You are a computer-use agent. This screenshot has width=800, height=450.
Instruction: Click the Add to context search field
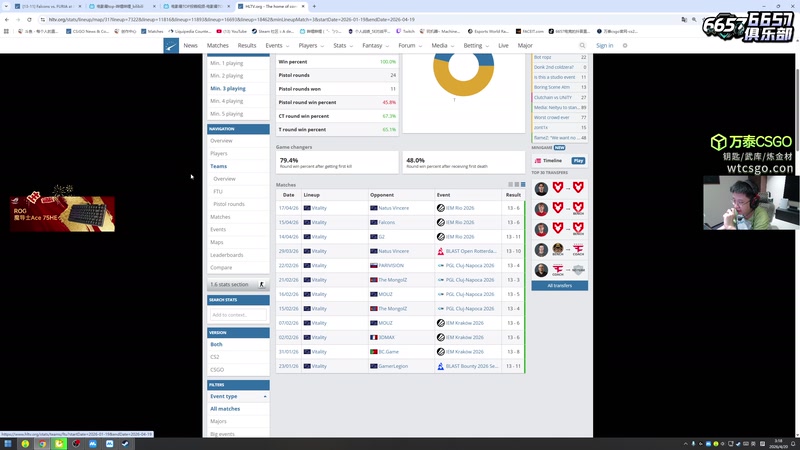pos(238,315)
